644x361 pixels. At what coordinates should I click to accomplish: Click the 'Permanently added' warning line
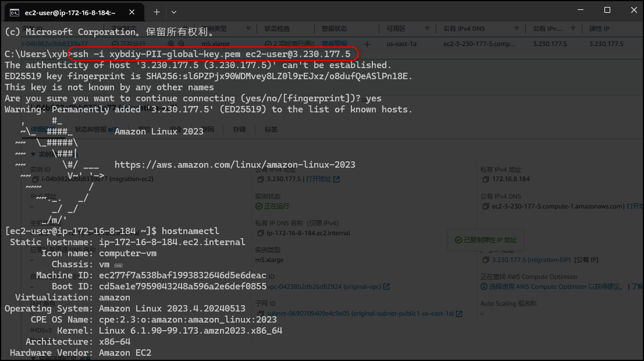point(208,109)
